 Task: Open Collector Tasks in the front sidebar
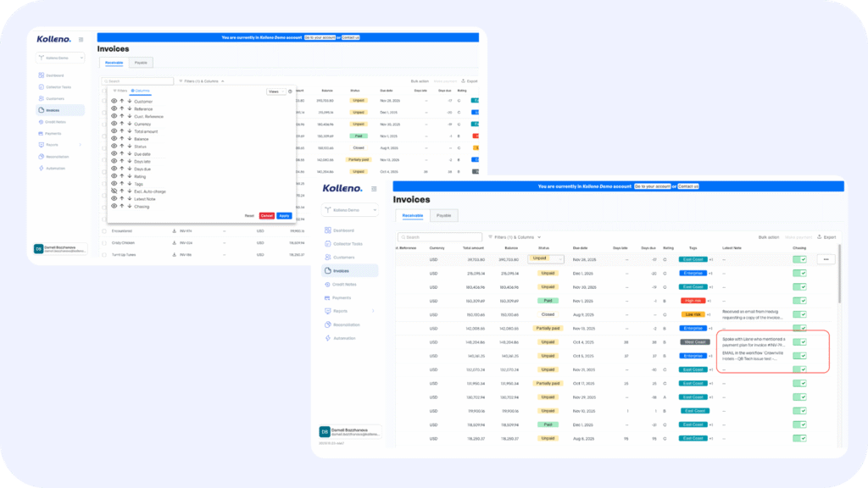(x=348, y=244)
